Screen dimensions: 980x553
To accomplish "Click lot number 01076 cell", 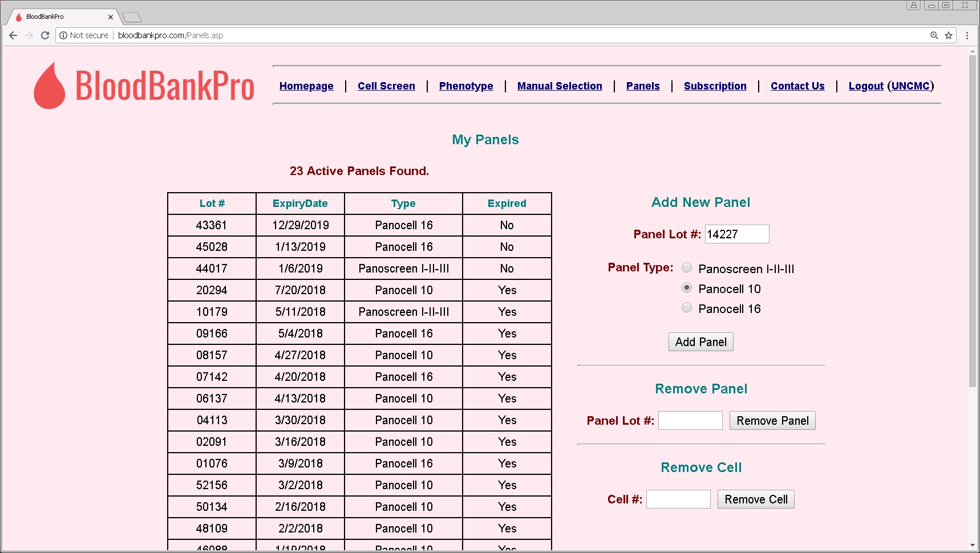I will pos(212,463).
